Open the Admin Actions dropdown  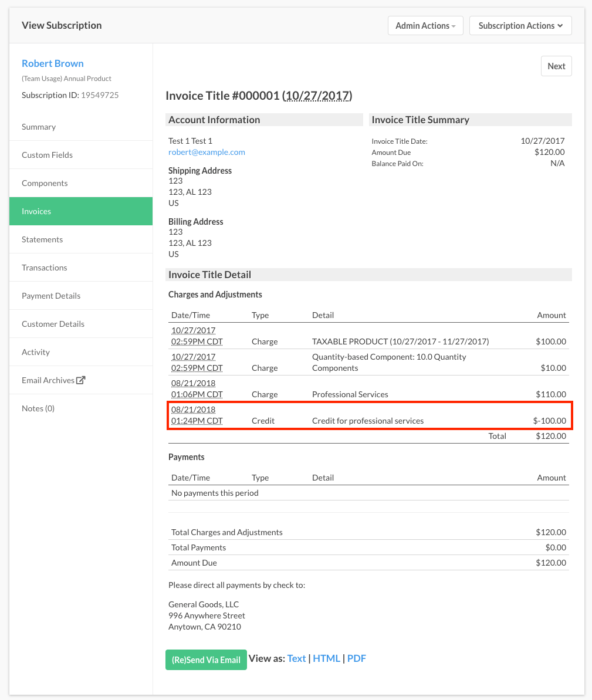click(425, 26)
